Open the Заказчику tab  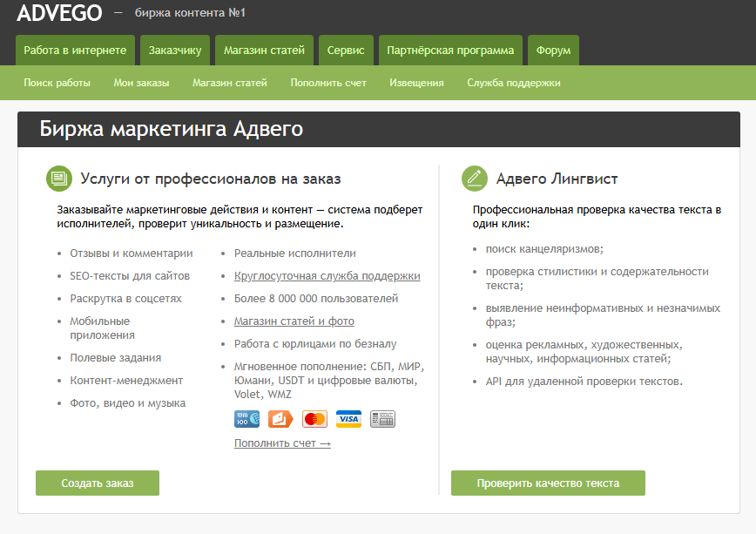click(175, 51)
